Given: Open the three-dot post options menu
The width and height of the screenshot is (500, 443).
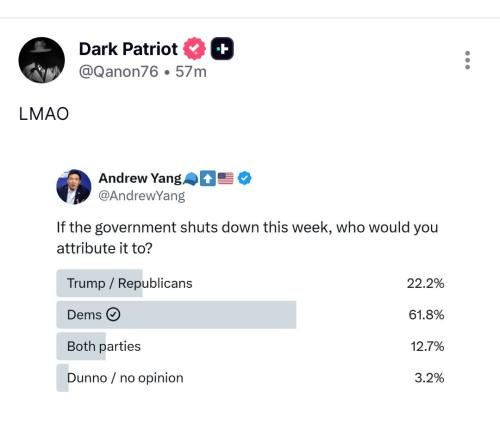Looking at the screenshot, I should point(467,60).
